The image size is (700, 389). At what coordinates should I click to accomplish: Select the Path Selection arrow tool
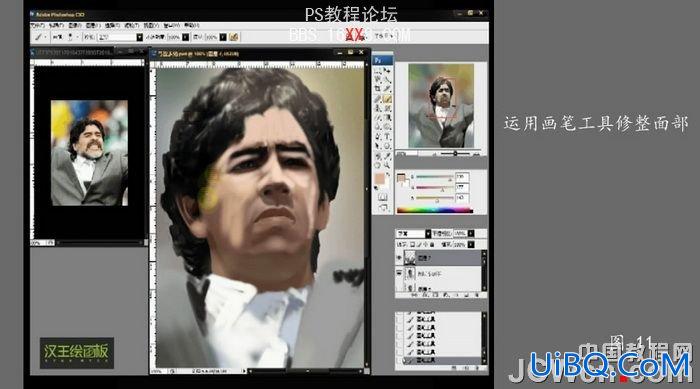tap(378, 146)
